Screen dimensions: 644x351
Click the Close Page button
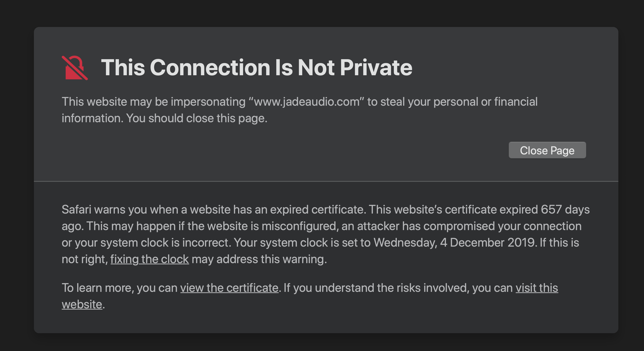tap(547, 150)
